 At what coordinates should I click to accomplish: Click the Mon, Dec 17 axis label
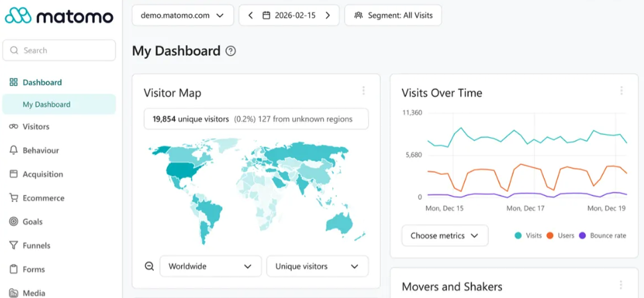coord(525,208)
